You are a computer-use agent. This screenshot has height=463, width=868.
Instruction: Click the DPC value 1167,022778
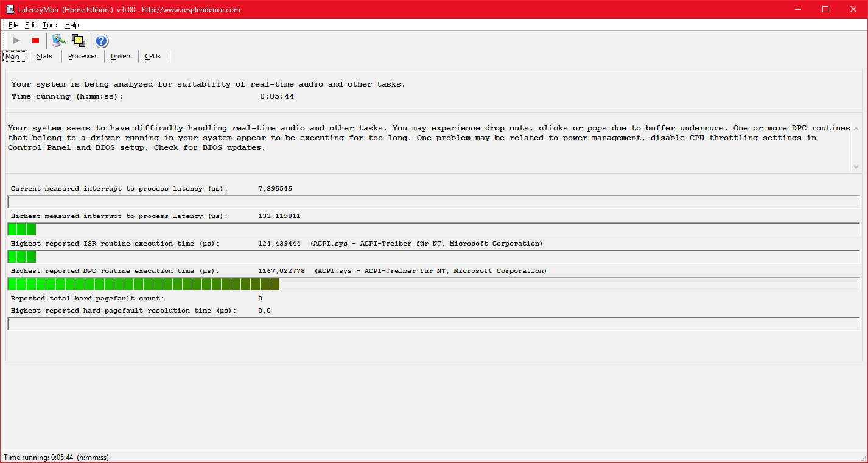coord(281,271)
